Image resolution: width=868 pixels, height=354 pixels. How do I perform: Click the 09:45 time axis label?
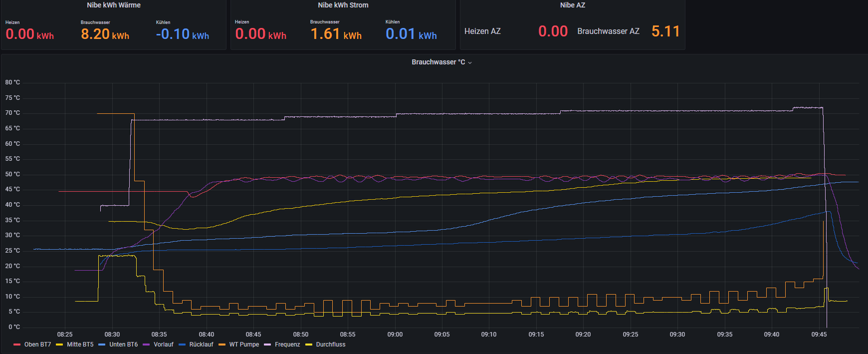click(819, 335)
